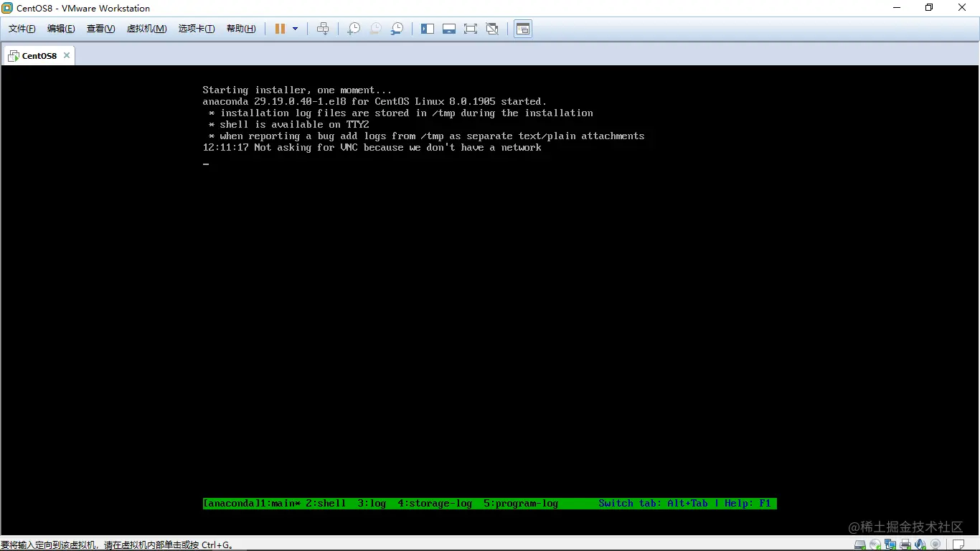Click the 'Switch tab: Alt+Tab' hint text
Screen dimensions: 980x551
tap(653, 504)
